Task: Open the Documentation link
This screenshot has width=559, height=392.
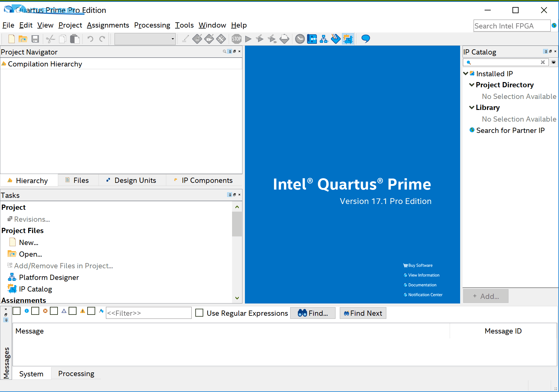Action: tap(420, 285)
